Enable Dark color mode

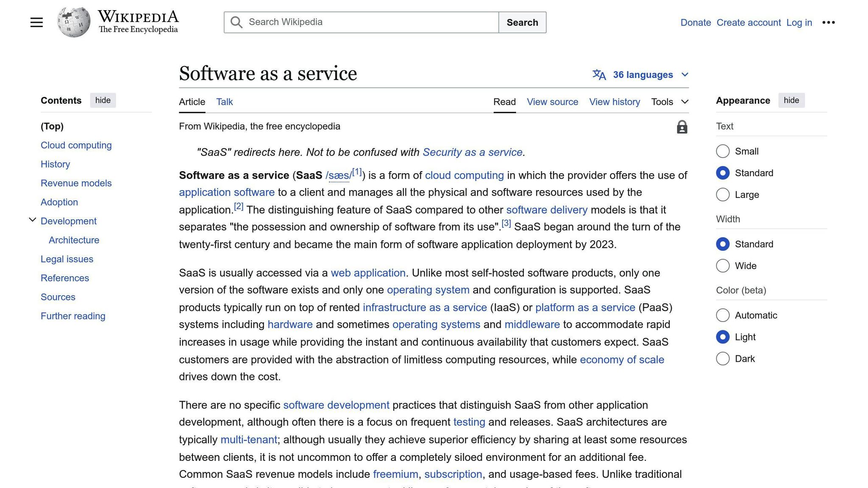(723, 358)
